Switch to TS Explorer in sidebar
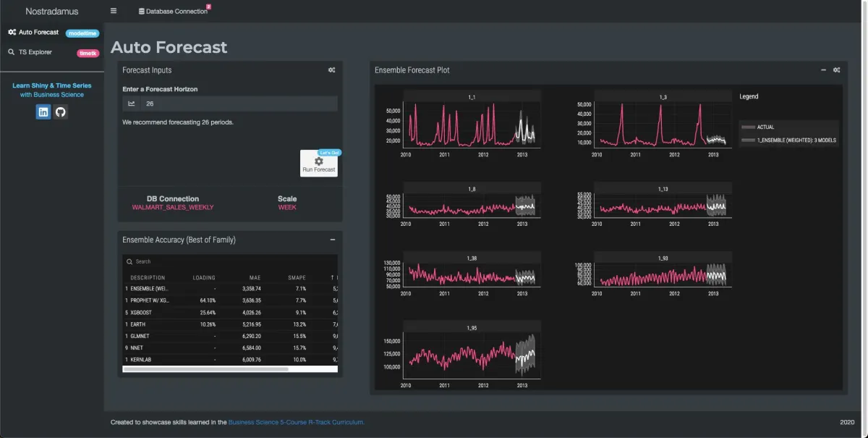This screenshot has width=868, height=438. pos(35,52)
